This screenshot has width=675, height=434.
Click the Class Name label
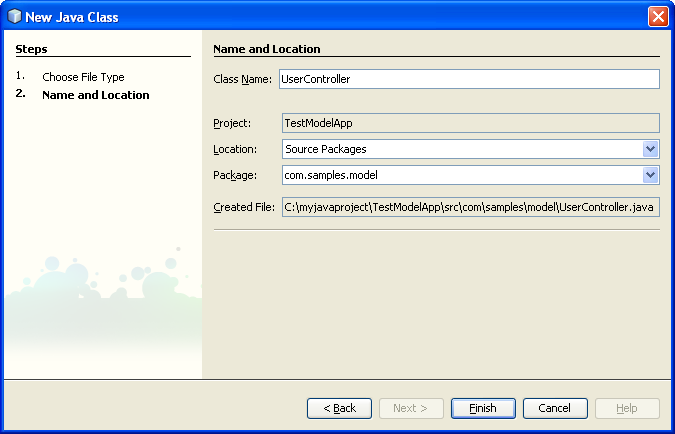point(243,79)
